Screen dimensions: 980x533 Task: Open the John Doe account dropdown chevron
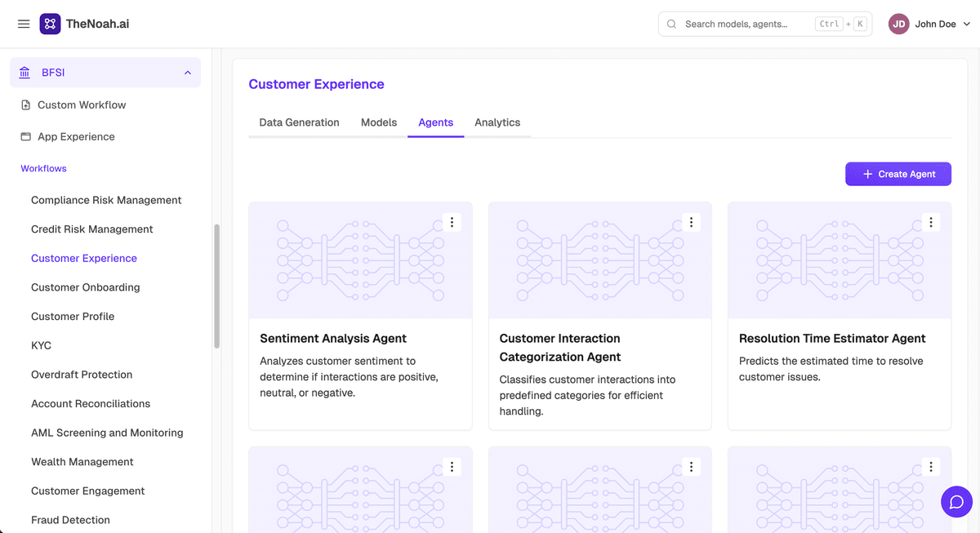[967, 24]
